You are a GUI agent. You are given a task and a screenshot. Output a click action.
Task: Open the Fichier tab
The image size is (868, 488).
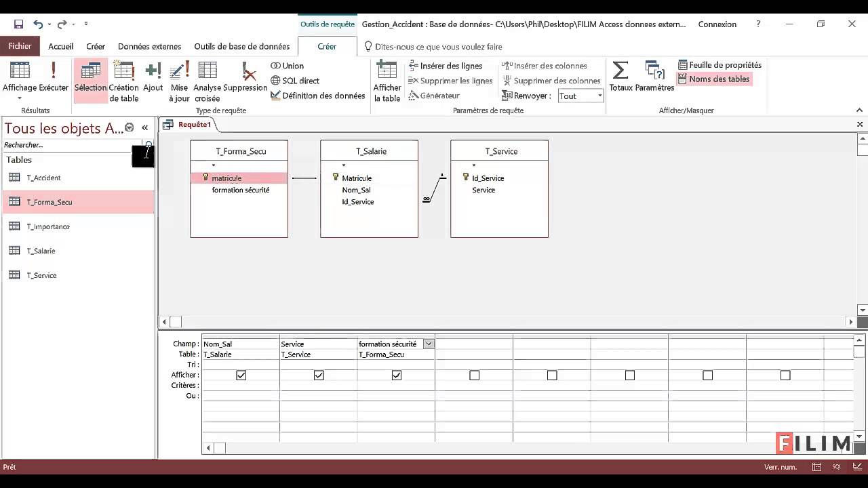point(20,46)
